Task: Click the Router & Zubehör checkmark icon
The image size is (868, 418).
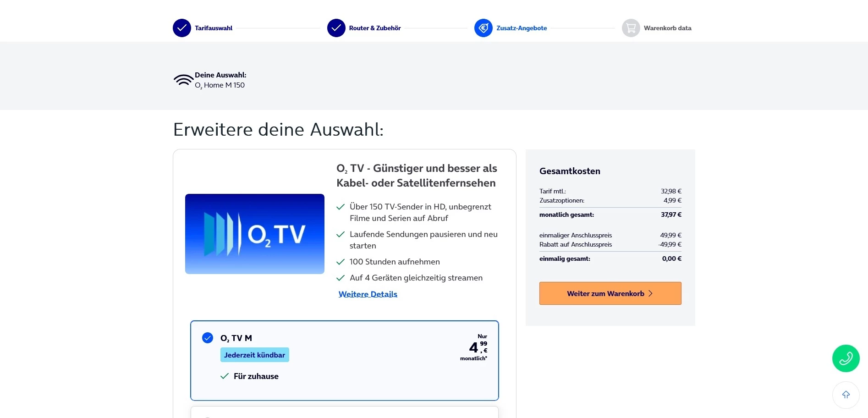Action: [336, 28]
